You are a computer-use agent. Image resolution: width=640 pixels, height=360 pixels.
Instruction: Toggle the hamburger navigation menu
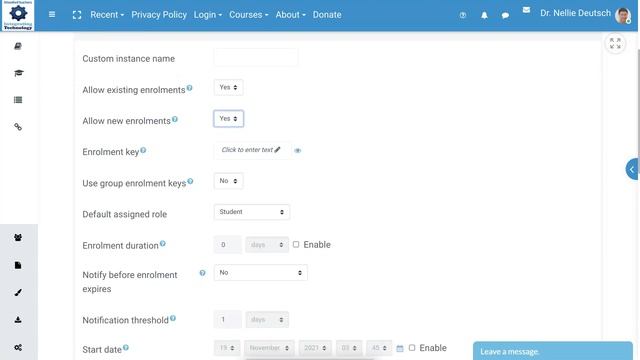[52, 15]
